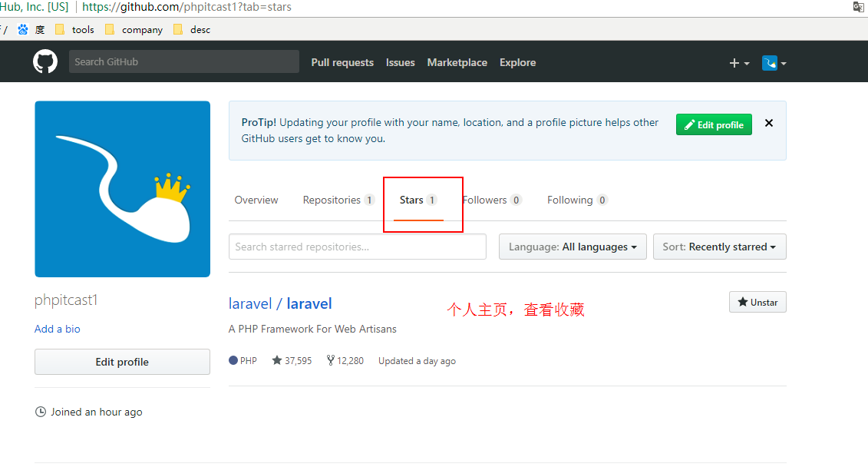Expand the Sort: Recently starred dropdown
This screenshot has height=467, width=868.
coord(719,247)
